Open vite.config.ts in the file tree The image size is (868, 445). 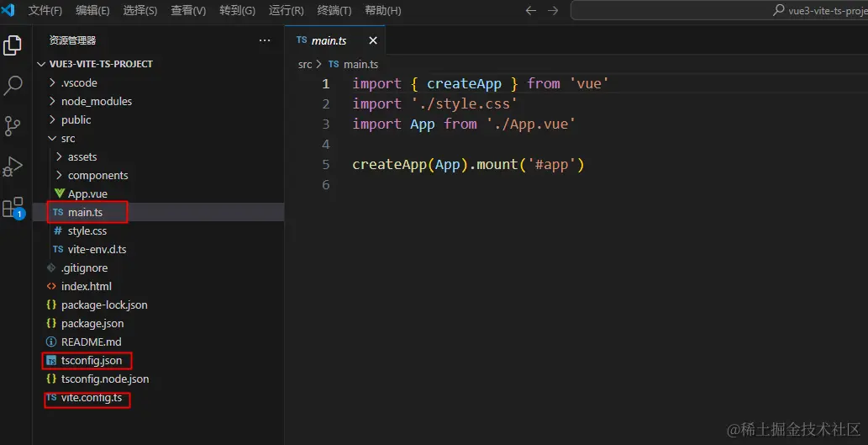click(x=91, y=397)
